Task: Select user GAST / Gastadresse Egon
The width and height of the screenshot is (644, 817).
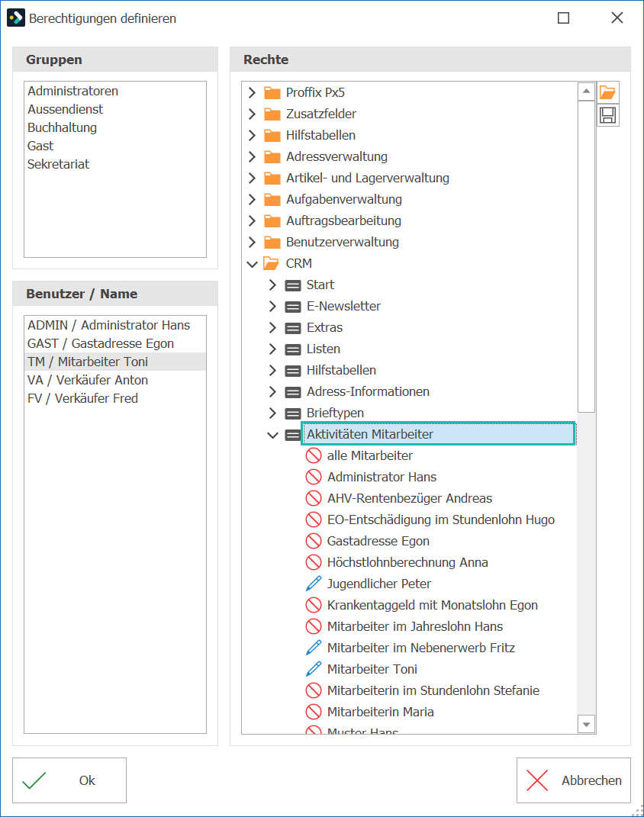Action: coord(115,343)
